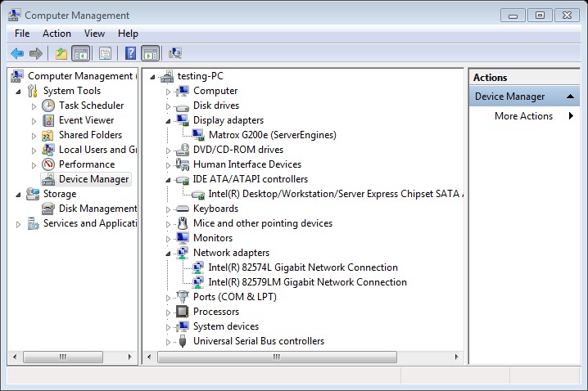588x391 pixels.
Task: Toggle the Show/Hide Console Tree button
Action: (x=80, y=54)
